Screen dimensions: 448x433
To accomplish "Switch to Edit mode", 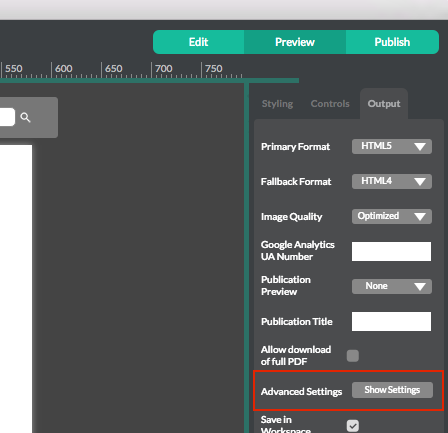I will click(x=198, y=42).
